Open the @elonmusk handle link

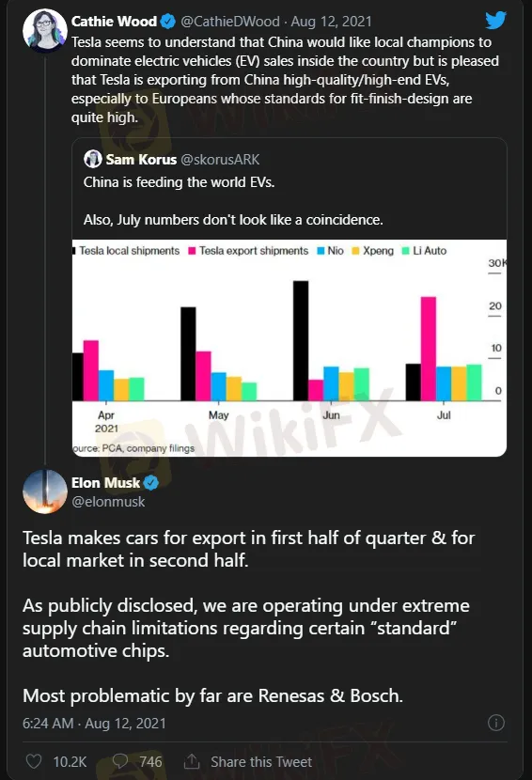108,502
